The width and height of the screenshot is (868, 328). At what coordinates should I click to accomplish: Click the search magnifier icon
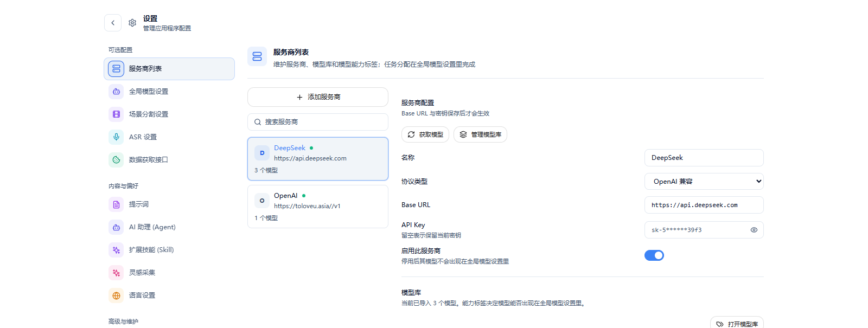coord(258,122)
